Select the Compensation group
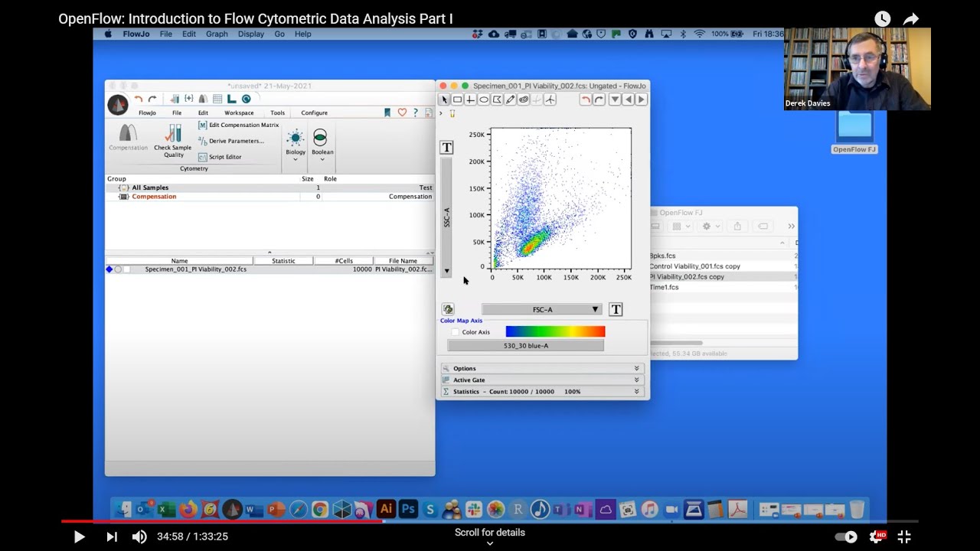 point(269,197)
